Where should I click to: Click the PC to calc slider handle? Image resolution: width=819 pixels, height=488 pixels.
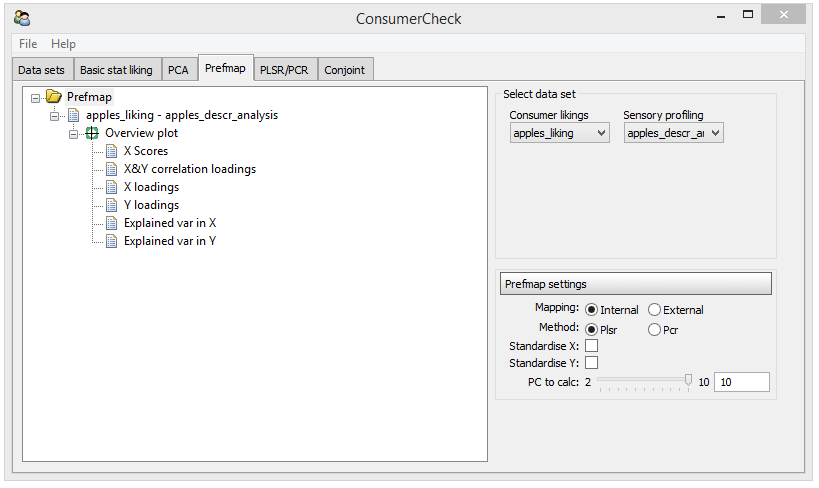coord(688,380)
